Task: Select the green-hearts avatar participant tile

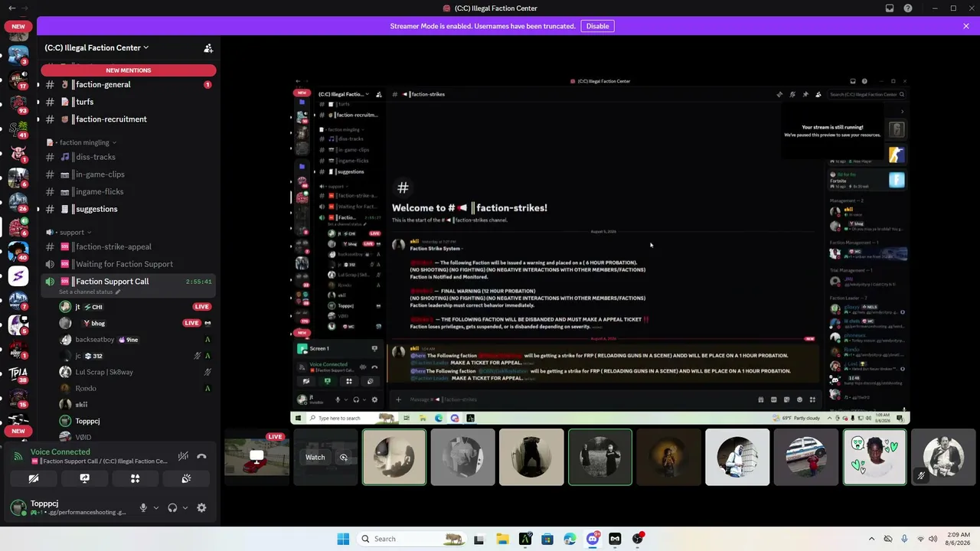Action: coord(874,457)
